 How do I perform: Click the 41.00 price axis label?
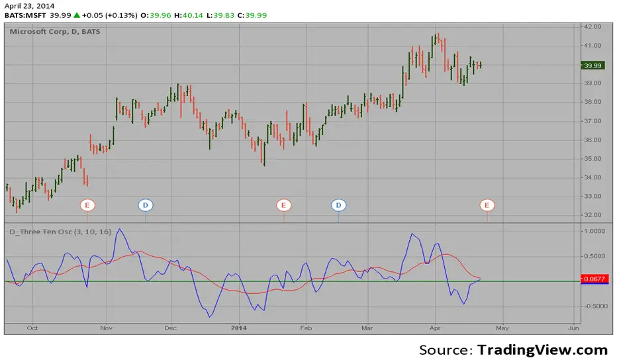coord(593,46)
